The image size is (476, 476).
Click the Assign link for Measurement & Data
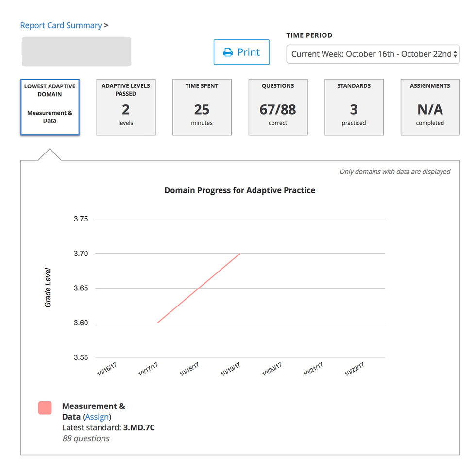pos(97,417)
